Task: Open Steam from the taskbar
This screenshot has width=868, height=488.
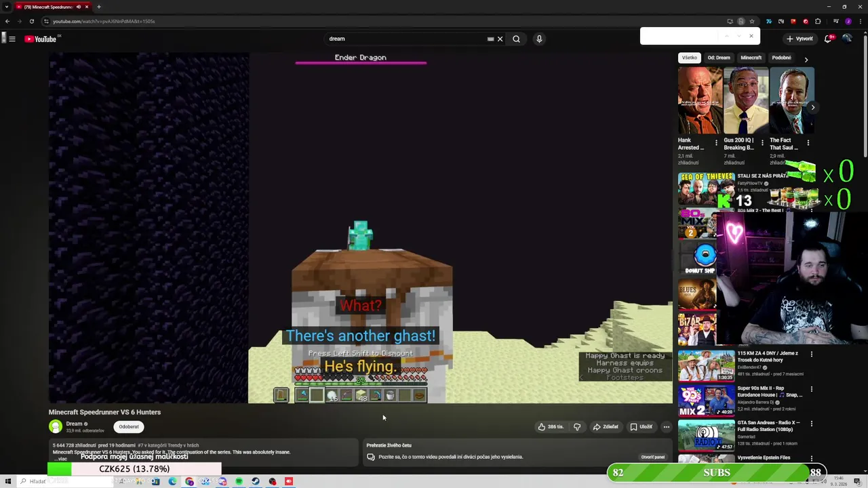Action: click(x=256, y=481)
